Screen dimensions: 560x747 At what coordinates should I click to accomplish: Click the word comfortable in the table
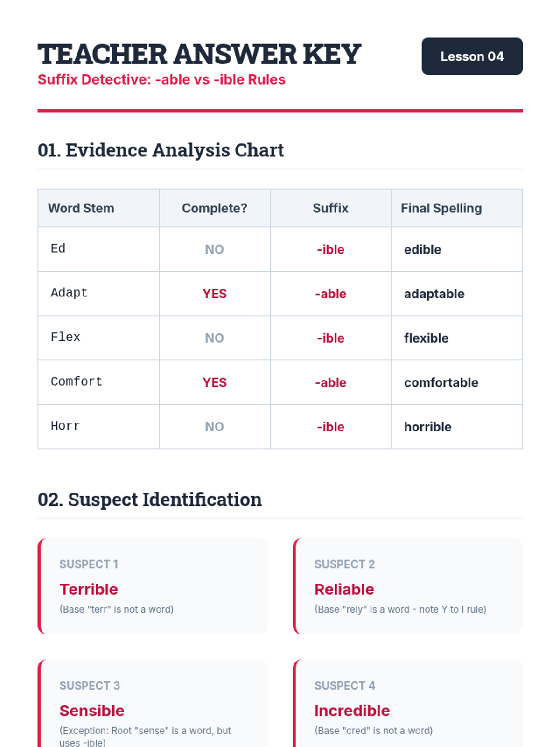pyautogui.click(x=441, y=382)
